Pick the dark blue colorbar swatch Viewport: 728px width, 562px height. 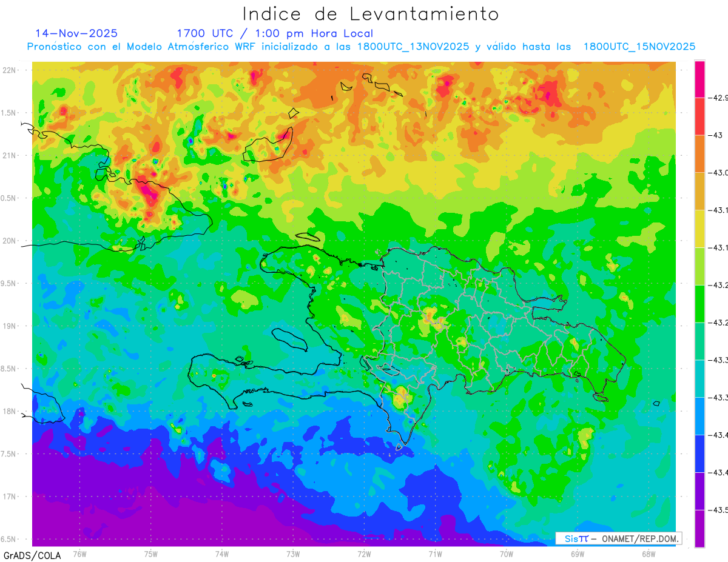tap(699, 453)
